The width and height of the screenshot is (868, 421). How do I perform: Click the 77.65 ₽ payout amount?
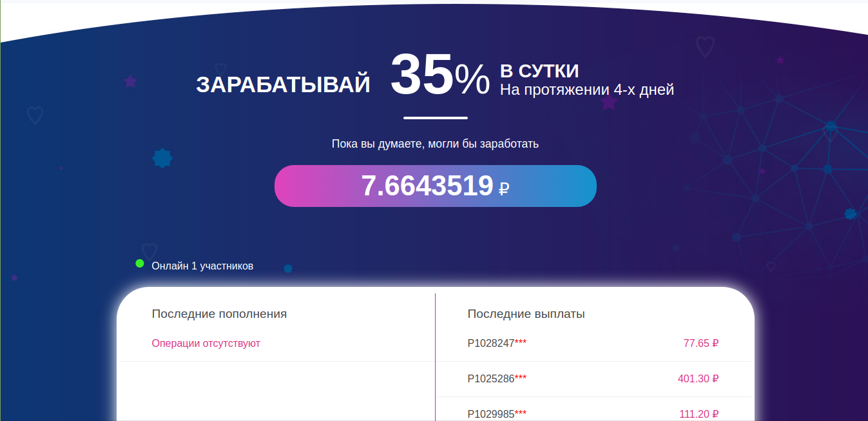(700, 343)
